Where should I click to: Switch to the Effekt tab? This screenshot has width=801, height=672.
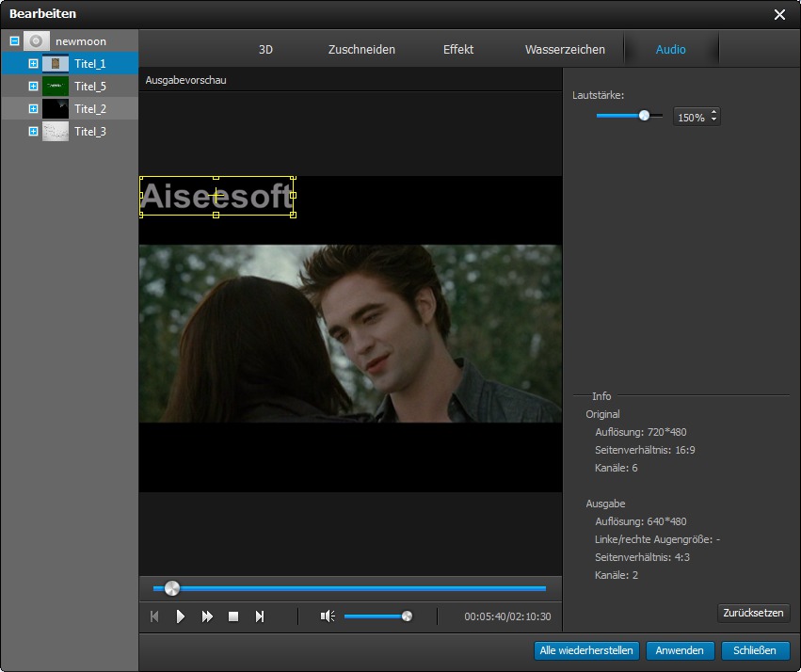[458, 50]
